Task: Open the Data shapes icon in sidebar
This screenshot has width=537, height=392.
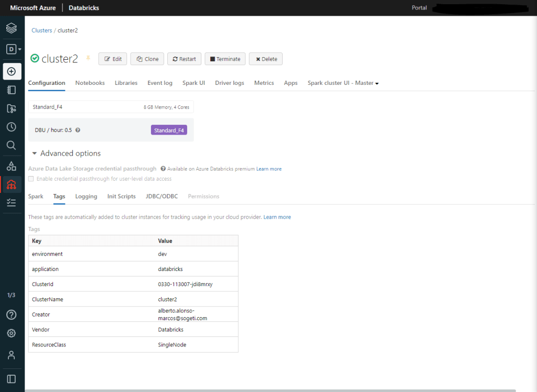Action: (12, 166)
